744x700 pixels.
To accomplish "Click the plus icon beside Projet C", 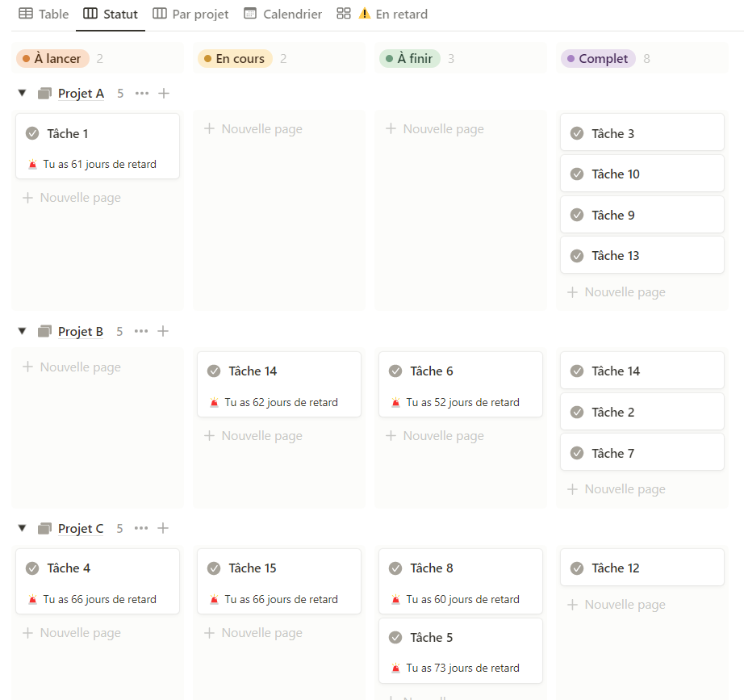I will tap(163, 528).
